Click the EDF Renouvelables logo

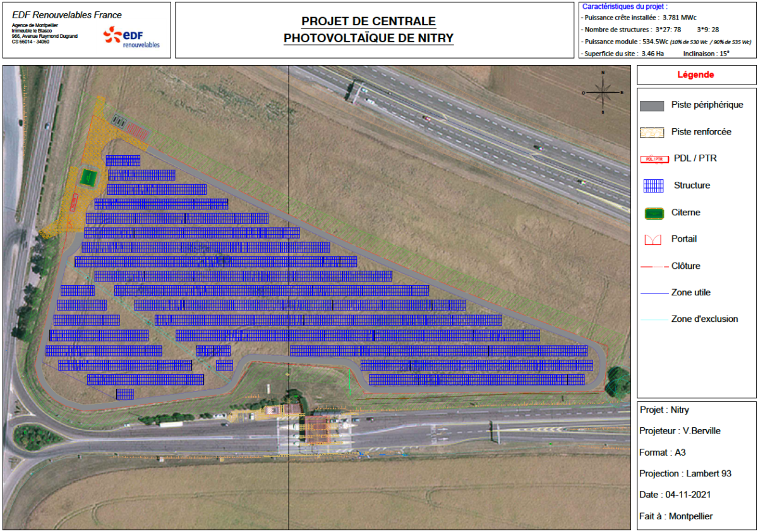click(131, 37)
